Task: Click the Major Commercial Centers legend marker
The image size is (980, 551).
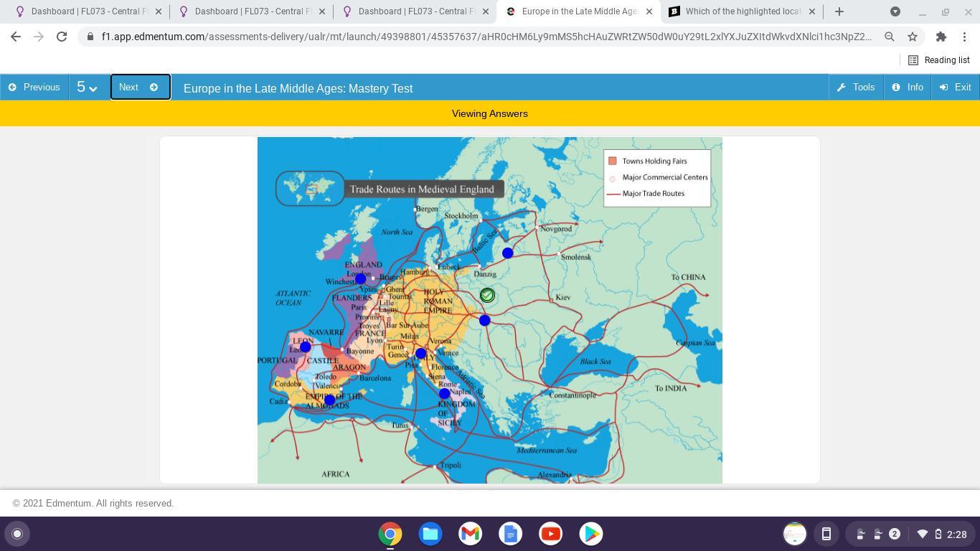Action: 613,179
